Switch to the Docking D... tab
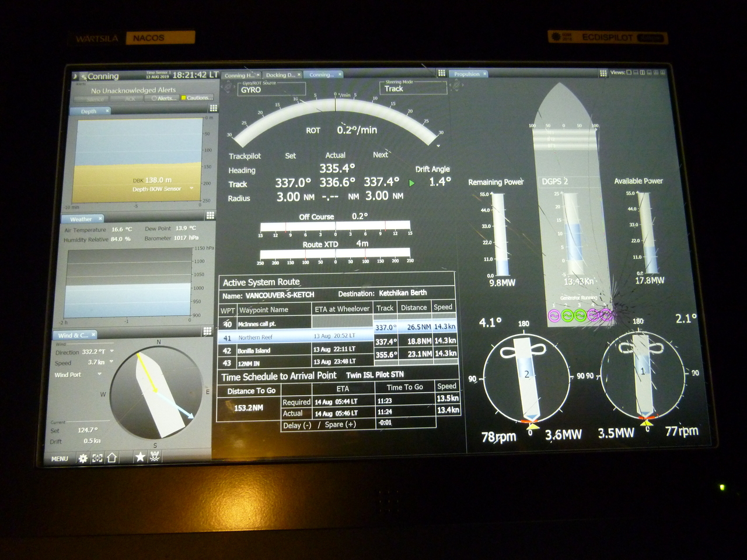The height and width of the screenshot is (560, 747). coord(281,75)
